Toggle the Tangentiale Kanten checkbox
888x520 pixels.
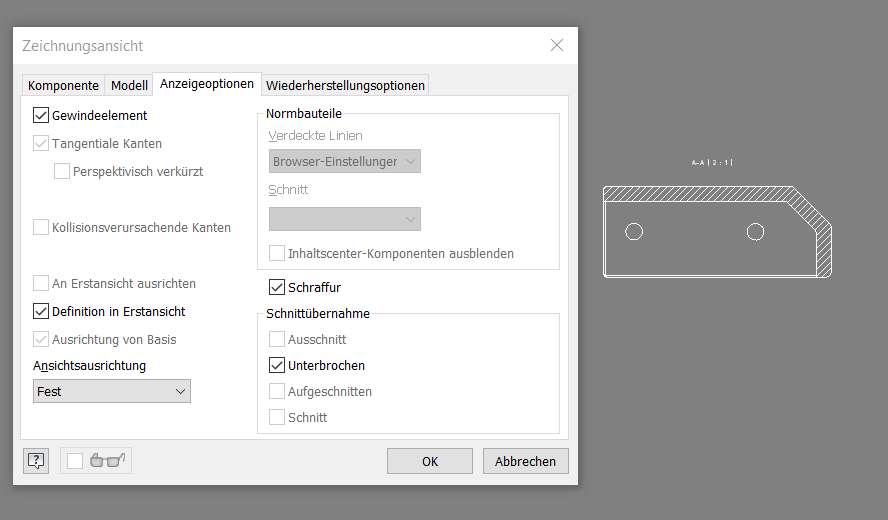[x=41, y=143]
